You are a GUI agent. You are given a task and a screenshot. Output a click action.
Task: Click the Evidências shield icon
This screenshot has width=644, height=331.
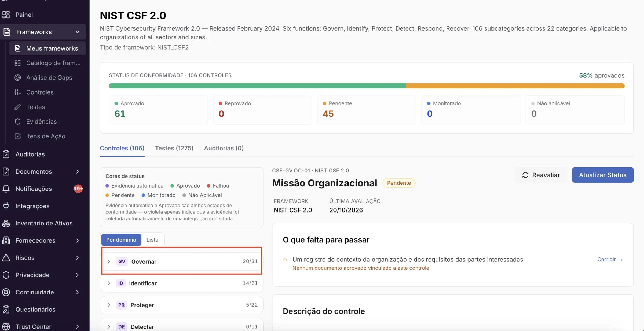pos(18,121)
